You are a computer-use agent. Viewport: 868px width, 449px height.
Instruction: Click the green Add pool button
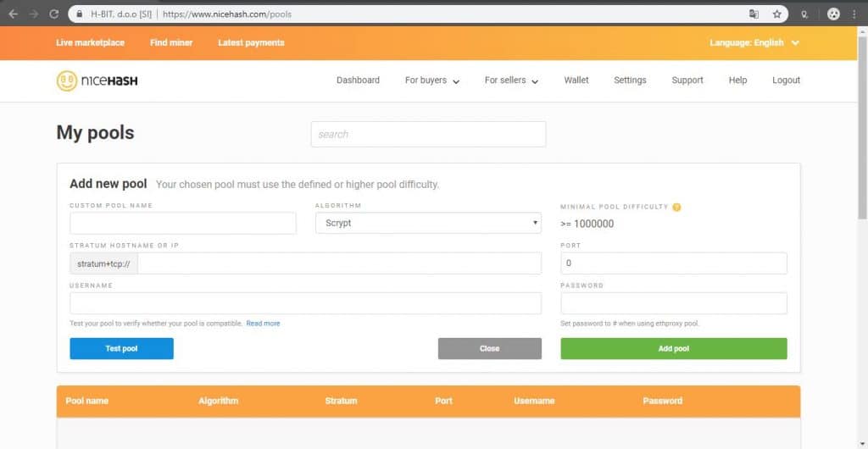pyautogui.click(x=674, y=349)
